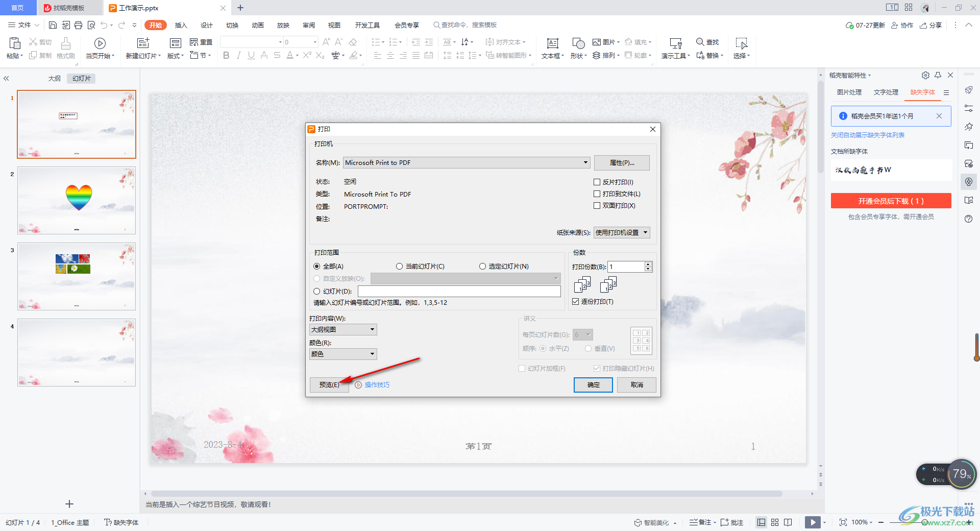This screenshot has height=531, width=980.
Task: Click the slide range text input field
Action: pos(459,292)
